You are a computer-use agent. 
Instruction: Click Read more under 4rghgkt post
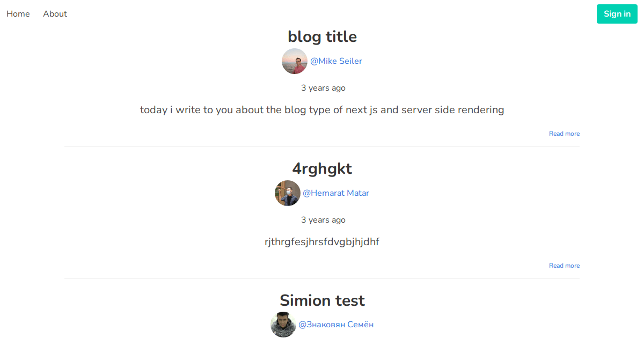(x=564, y=265)
